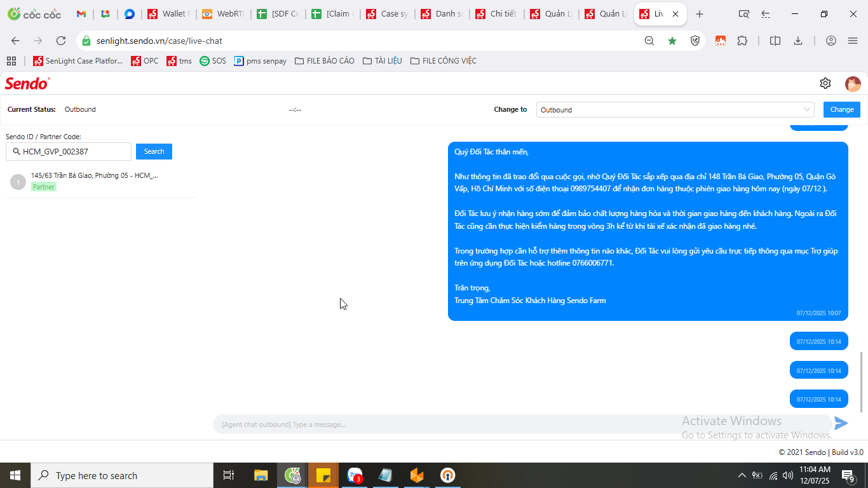Toggle the browser side panel icon
This screenshot has height=488, width=868.
tap(775, 41)
